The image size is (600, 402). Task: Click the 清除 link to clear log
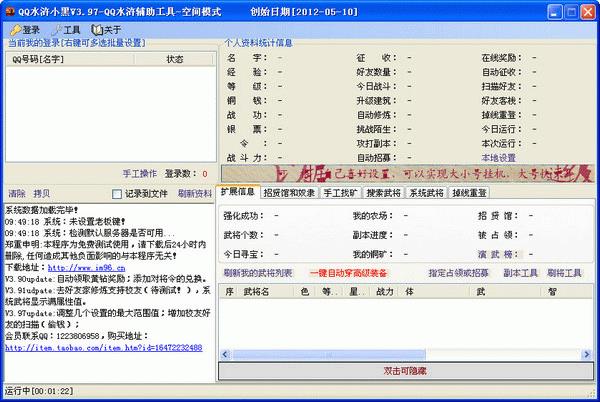pyautogui.click(x=16, y=193)
